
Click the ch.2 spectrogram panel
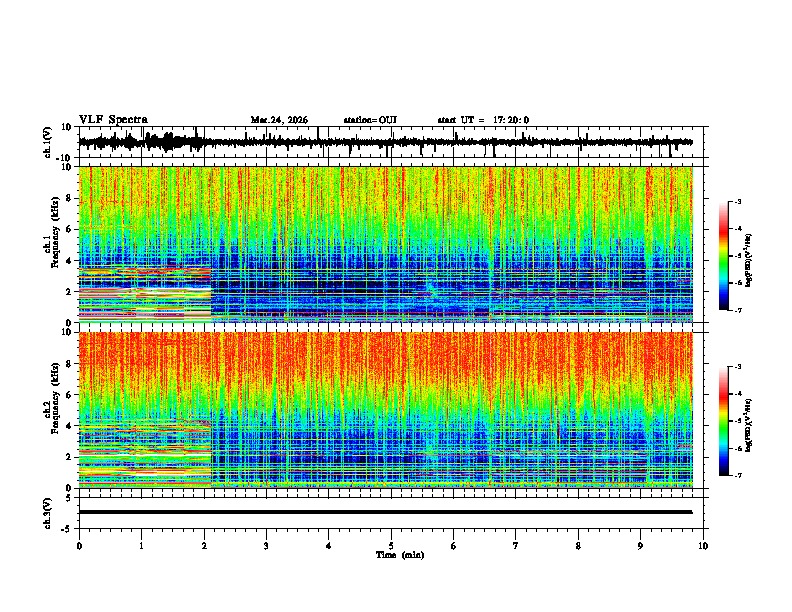click(386, 410)
